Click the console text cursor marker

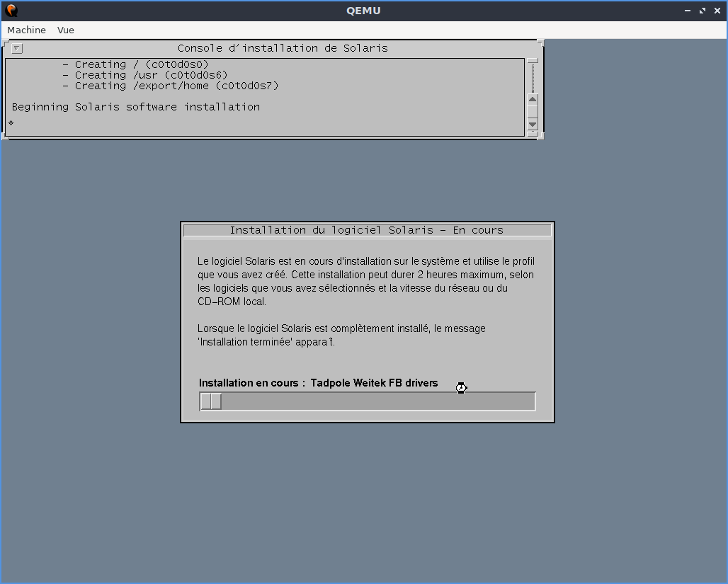pyautogui.click(x=11, y=122)
